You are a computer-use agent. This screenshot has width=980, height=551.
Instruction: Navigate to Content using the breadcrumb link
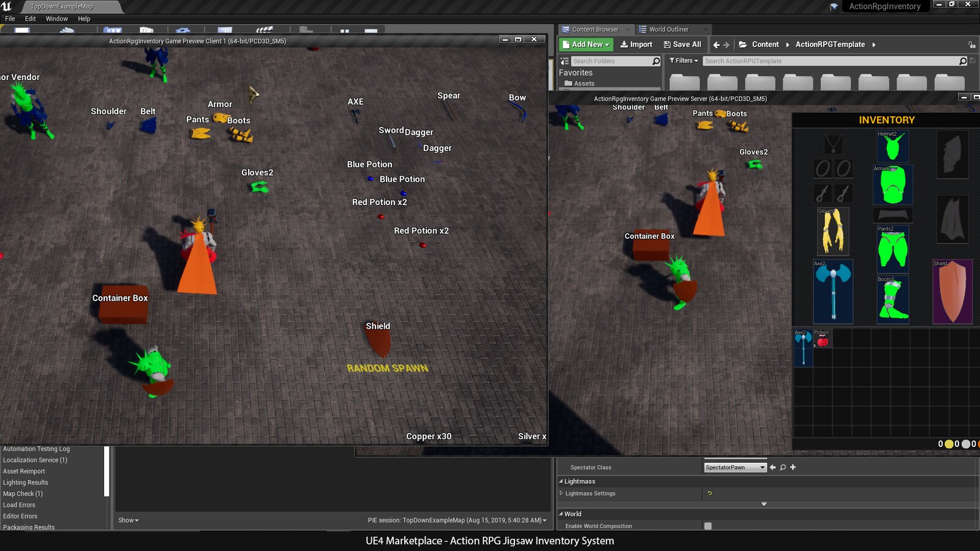click(x=766, y=44)
